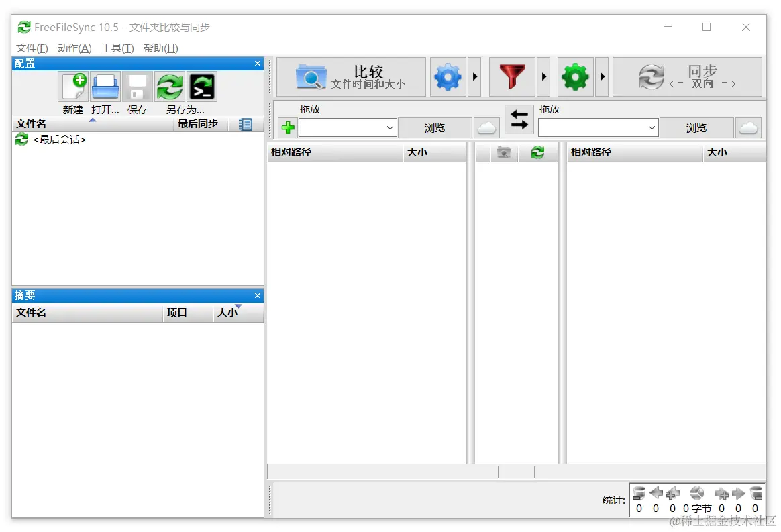Click right grid 大小 column header
This screenshot has height=532, width=781.
pyautogui.click(x=734, y=152)
